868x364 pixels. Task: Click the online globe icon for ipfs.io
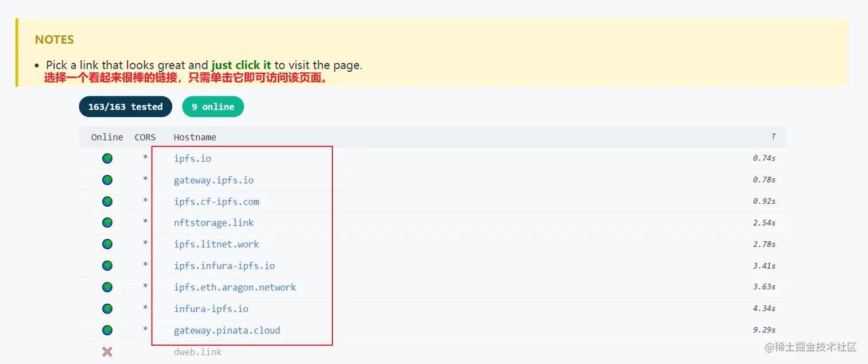(107, 158)
